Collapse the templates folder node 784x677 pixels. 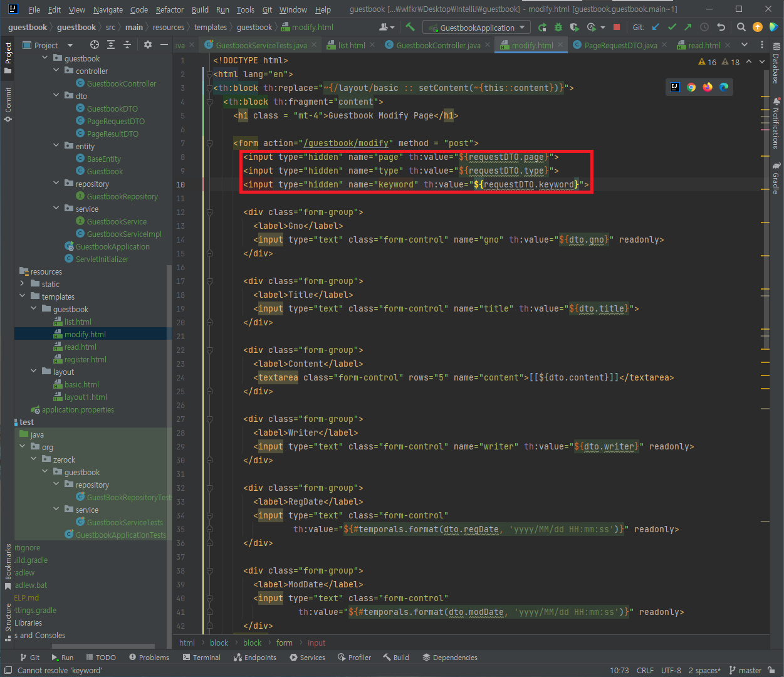click(x=23, y=297)
